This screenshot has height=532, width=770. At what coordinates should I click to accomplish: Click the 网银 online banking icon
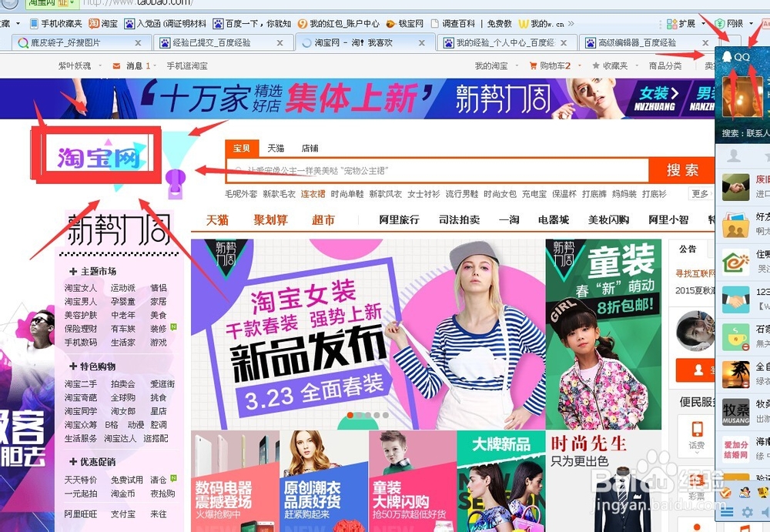pos(720,24)
